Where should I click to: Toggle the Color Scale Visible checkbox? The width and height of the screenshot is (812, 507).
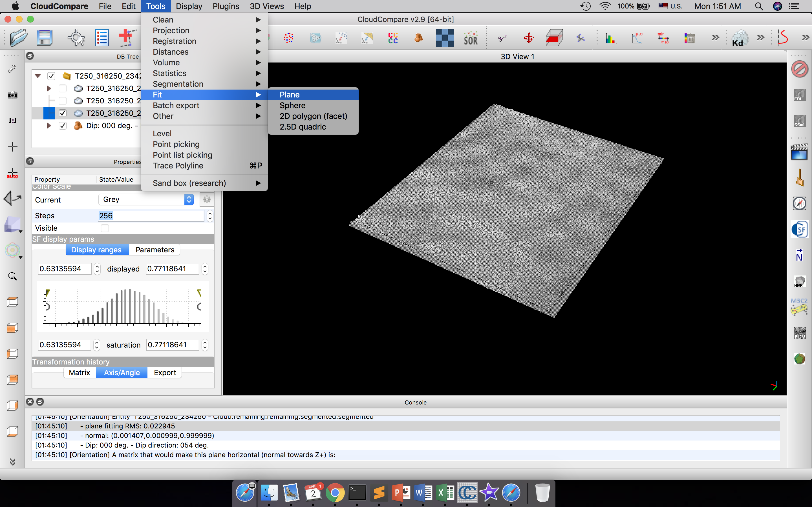coord(105,228)
